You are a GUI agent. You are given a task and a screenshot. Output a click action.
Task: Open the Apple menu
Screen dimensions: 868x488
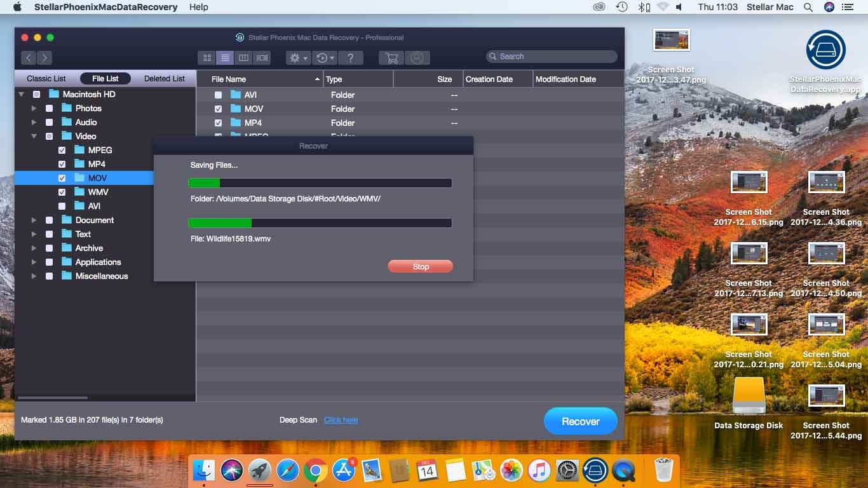click(x=18, y=7)
